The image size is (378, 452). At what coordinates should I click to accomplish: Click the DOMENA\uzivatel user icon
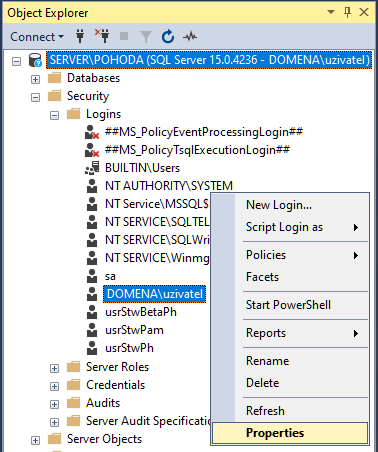(x=92, y=294)
